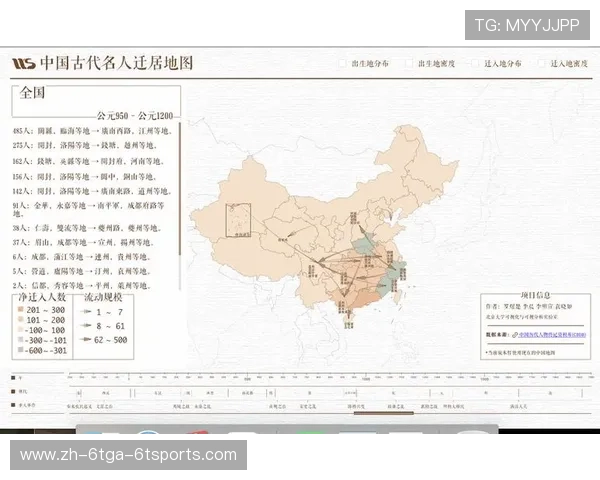Image resolution: width=600 pixels, height=480 pixels.
Task: Click the logo beside 中国古代名人迁居地图
Action: point(23,63)
